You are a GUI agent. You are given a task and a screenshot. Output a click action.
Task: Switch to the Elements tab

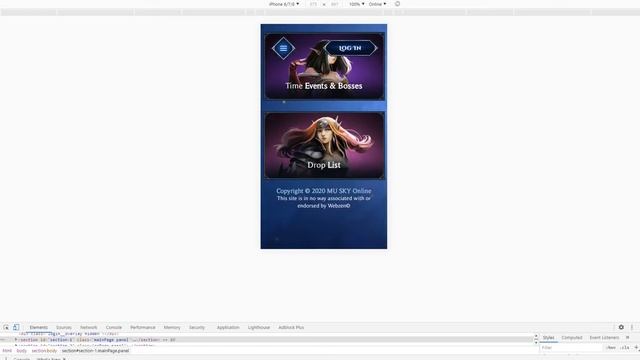coord(39,327)
